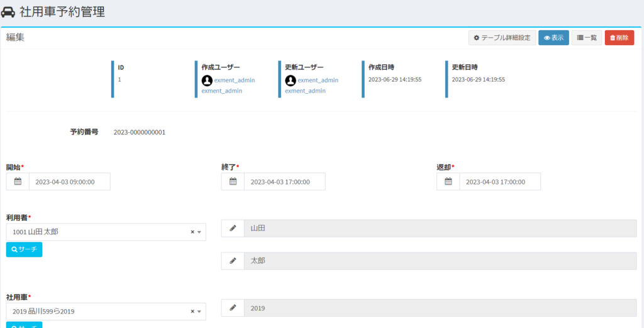Click the 編集 heading text

pyautogui.click(x=15, y=37)
